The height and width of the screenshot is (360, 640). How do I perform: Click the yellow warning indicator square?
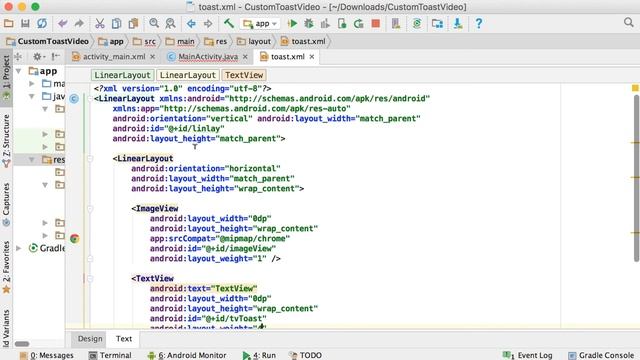click(635, 88)
